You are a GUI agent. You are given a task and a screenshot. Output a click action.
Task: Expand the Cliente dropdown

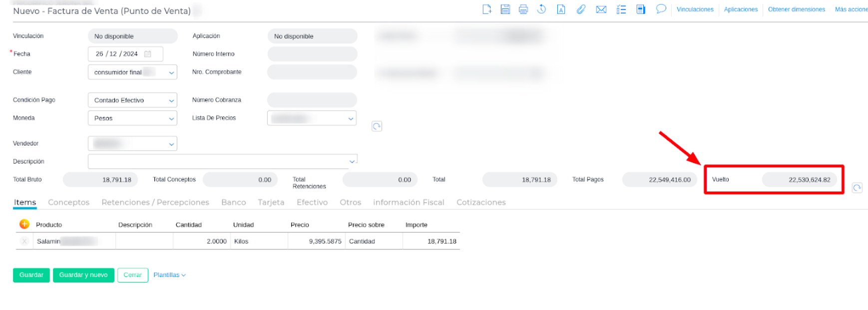[x=171, y=72]
